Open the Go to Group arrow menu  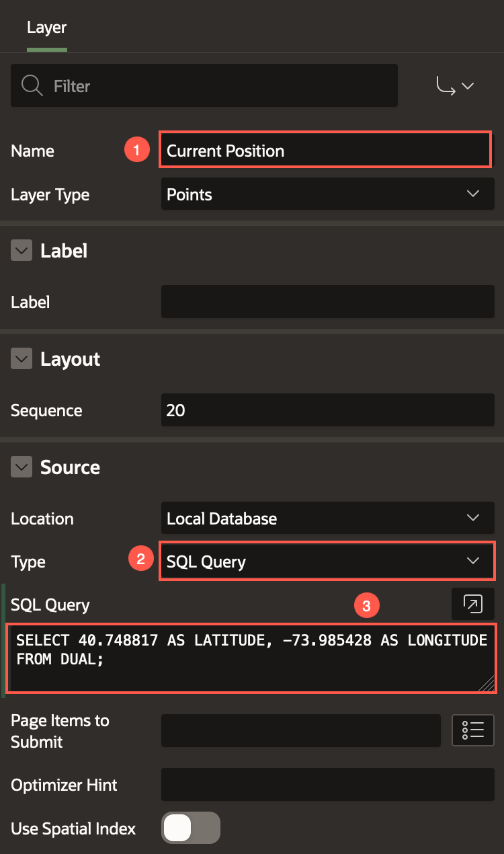[x=455, y=86]
